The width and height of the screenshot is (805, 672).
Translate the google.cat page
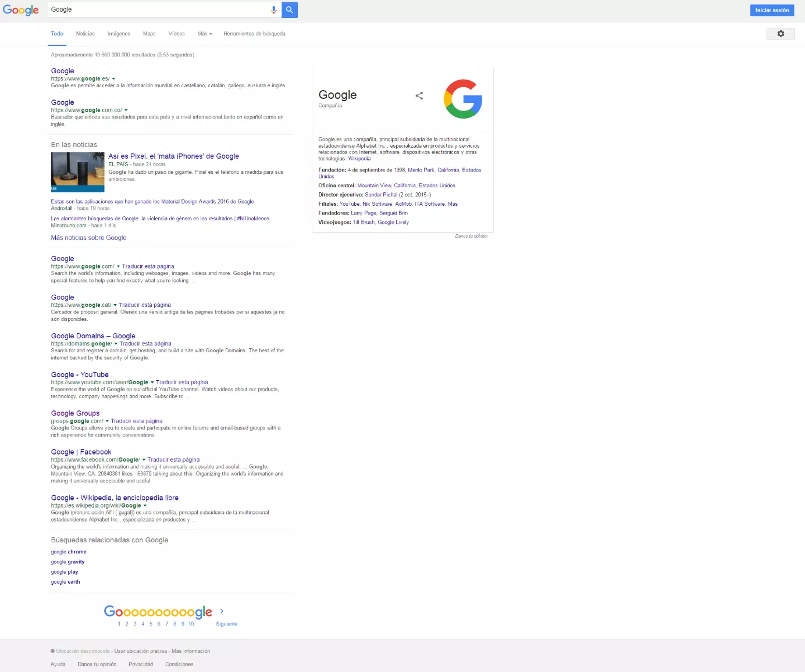[145, 305]
